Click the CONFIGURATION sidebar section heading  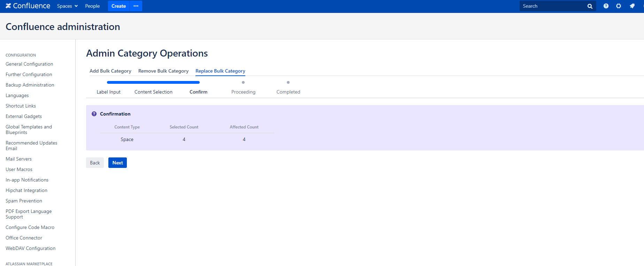click(x=21, y=55)
